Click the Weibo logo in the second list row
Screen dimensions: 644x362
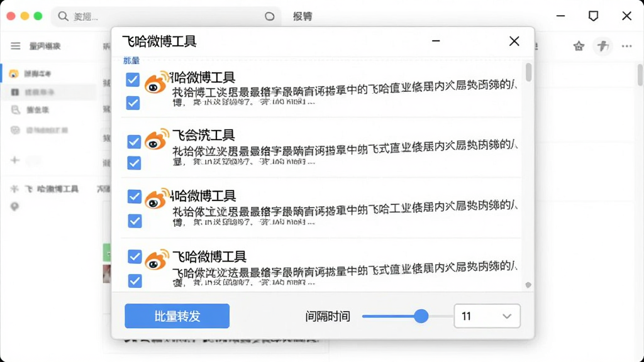click(x=157, y=140)
